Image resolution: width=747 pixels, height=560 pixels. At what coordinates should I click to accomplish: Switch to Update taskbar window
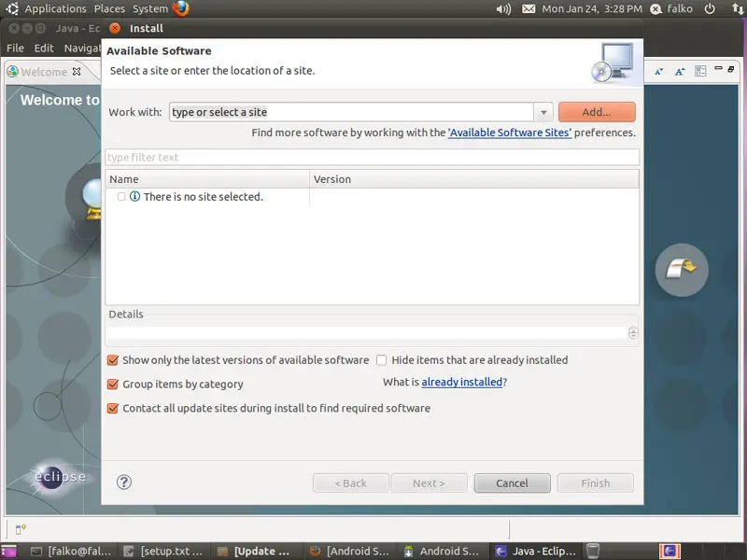point(255,551)
